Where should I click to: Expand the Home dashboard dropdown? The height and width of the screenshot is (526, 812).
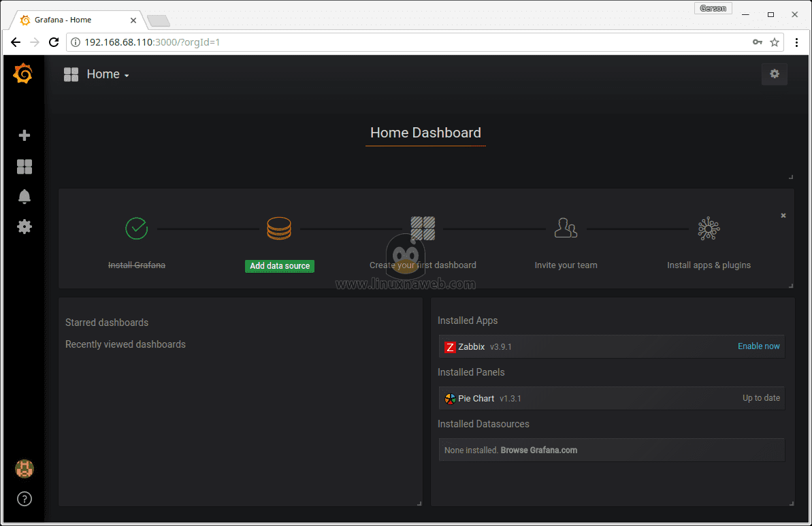108,75
